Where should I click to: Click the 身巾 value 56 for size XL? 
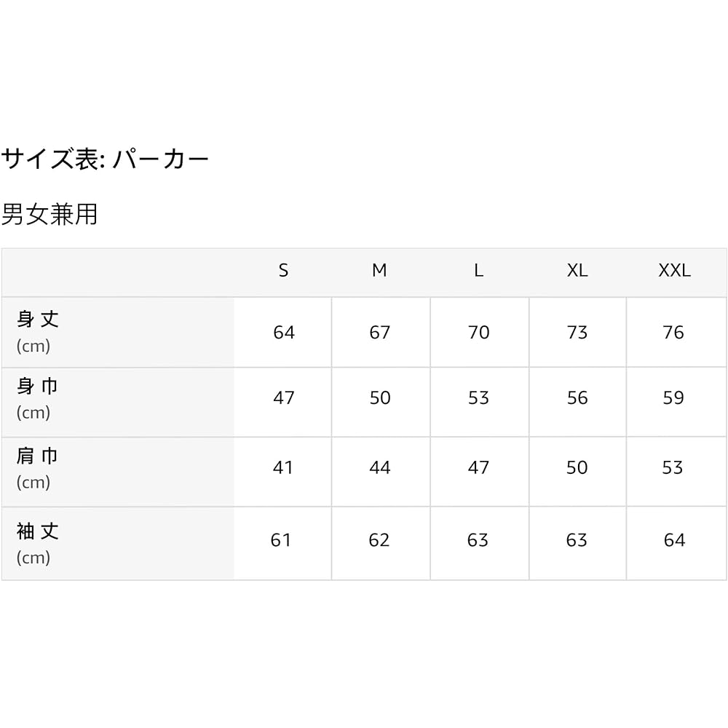(577, 398)
